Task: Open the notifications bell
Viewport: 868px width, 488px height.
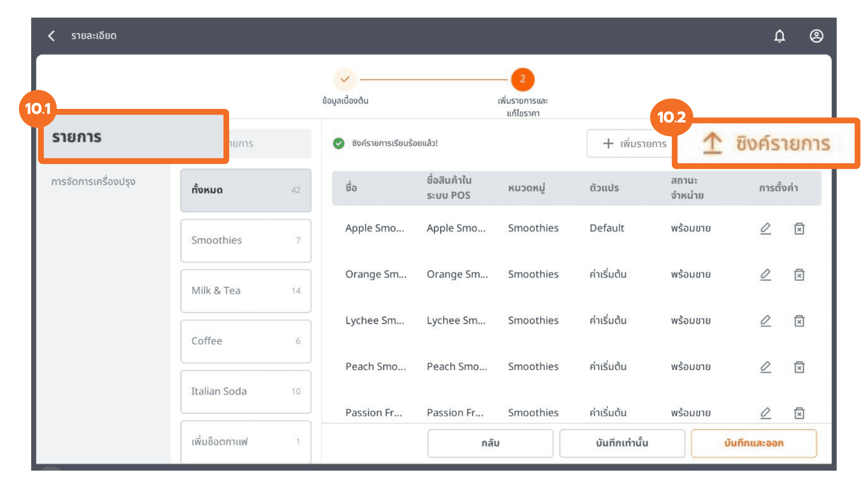Action: [x=779, y=36]
